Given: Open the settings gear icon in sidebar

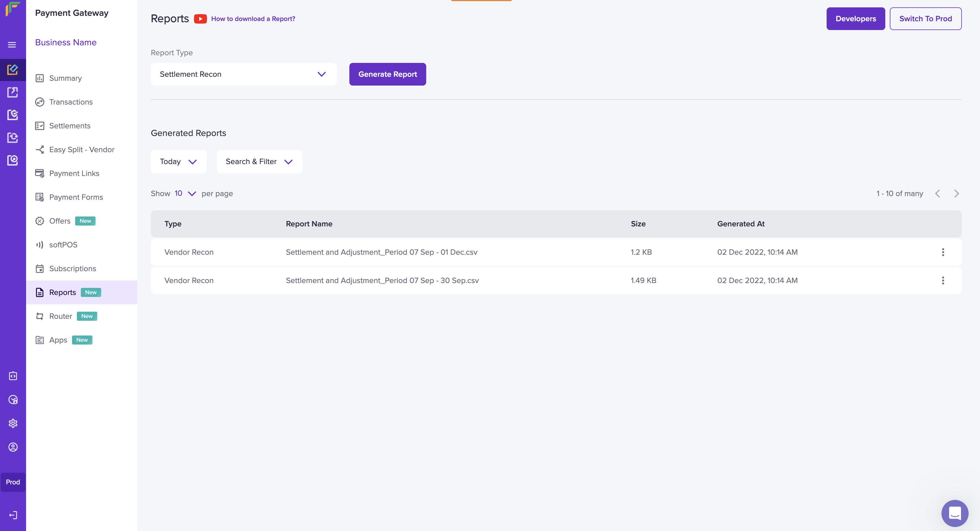Looking at the screenshot, I should (x=13, y=423).
